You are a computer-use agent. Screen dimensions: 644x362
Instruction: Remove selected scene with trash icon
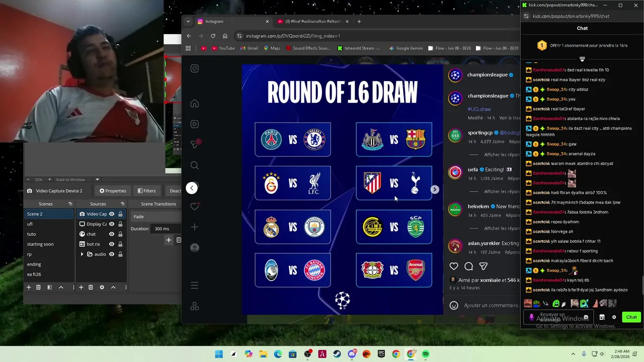[x=39, y=287]
